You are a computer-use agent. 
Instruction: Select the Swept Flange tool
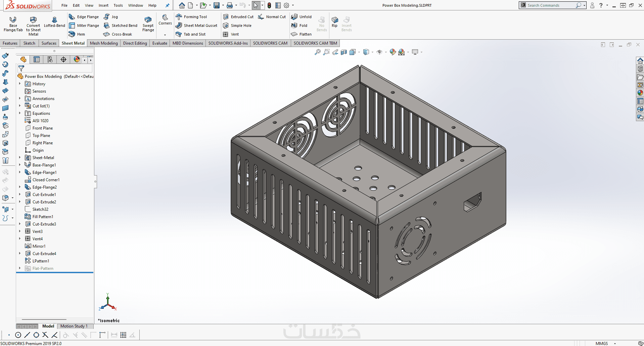(148, 24)
